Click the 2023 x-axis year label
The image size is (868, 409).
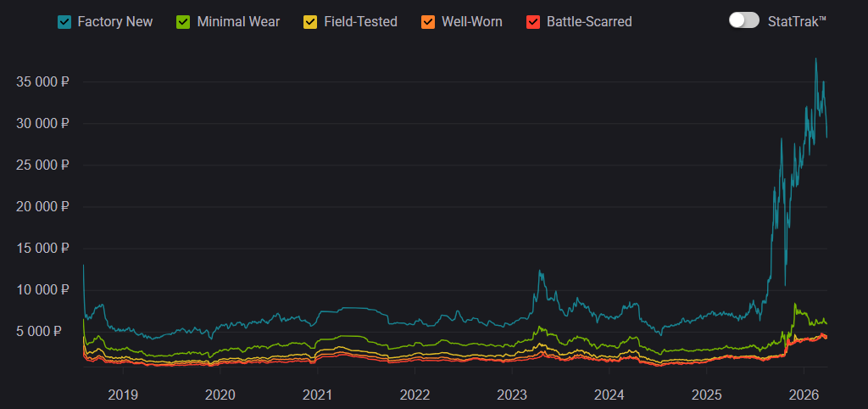point(512,395)
